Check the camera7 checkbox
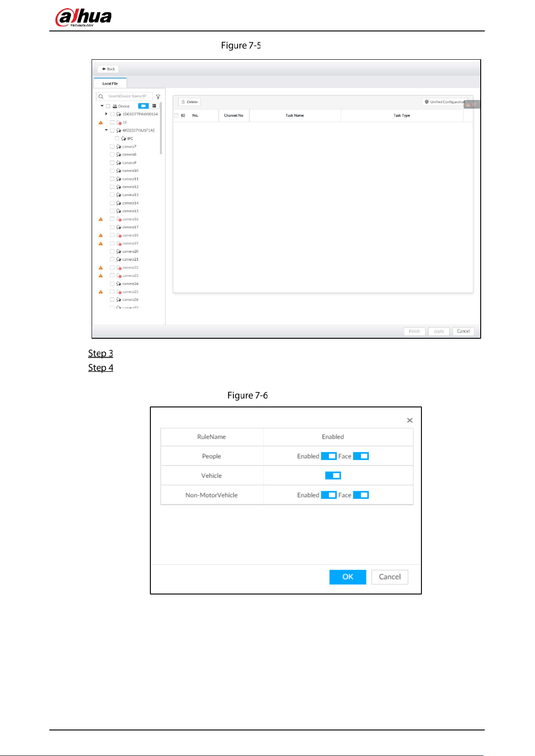 [112, 147]
